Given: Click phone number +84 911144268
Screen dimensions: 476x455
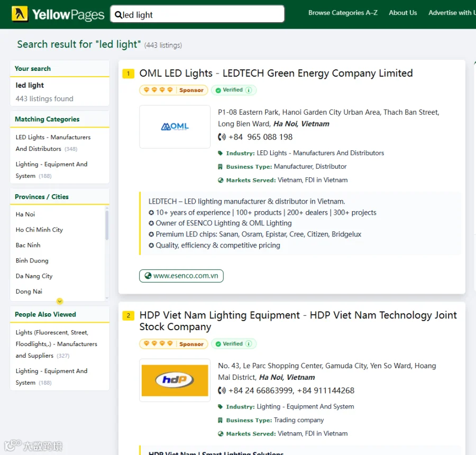Looking at the screenshot, I should click(x=326, y=390).
